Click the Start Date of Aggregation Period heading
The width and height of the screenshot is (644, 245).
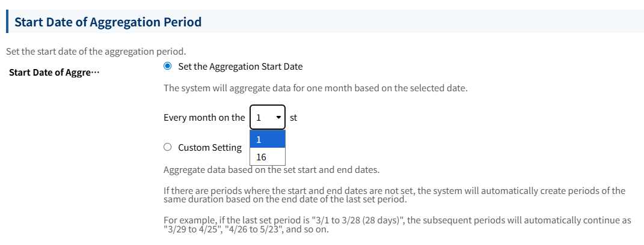(108, 22)
